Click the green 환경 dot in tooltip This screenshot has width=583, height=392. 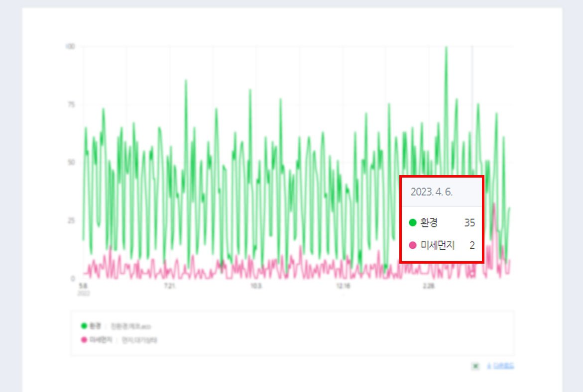412,223
